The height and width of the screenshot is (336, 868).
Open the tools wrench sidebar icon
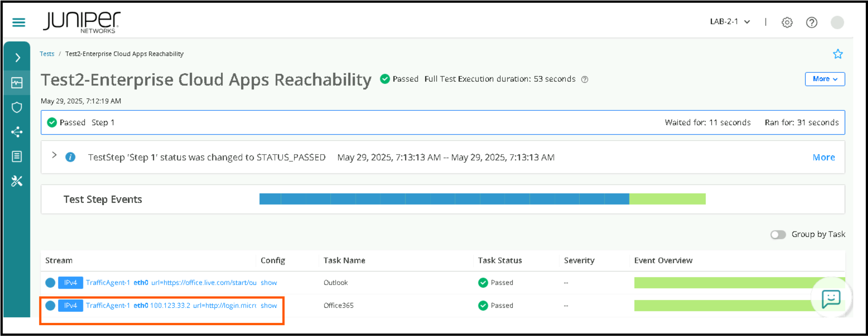click(17, 181)
